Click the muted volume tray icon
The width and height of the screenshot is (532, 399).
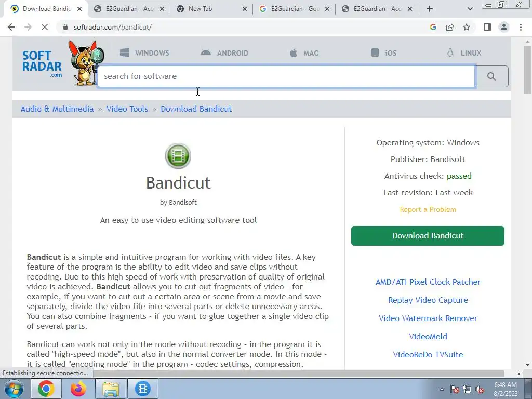[x=480, y=389]
